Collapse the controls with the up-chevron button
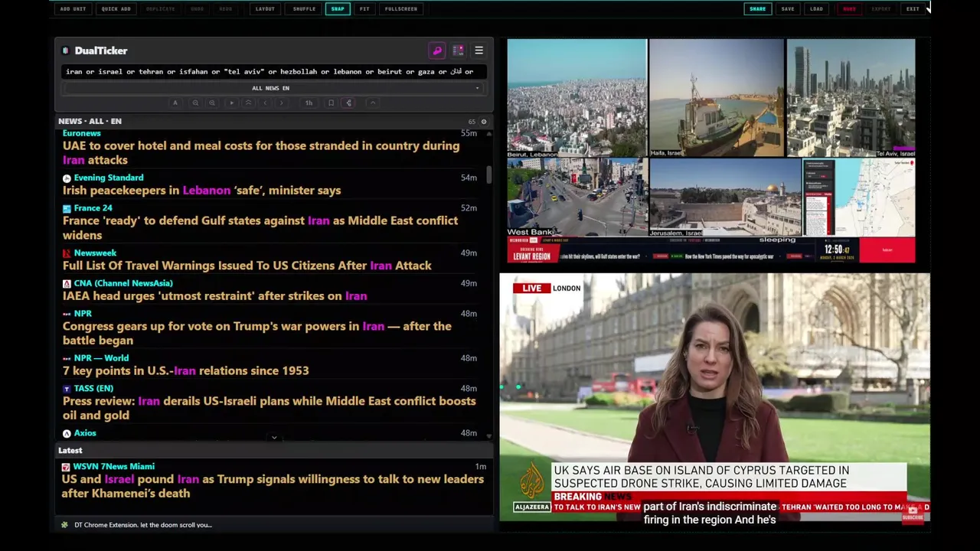 373,103
